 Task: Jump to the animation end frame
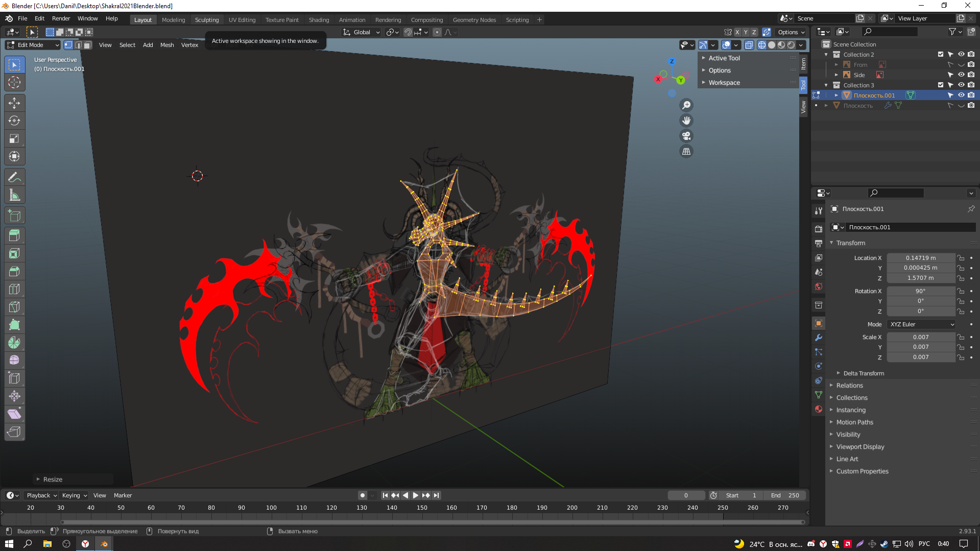436,495
